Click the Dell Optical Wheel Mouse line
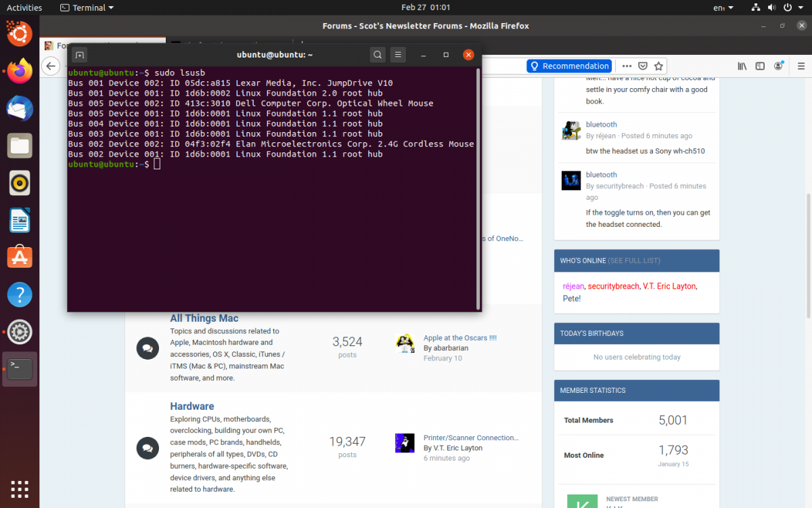Viewport: 812px width, 508px height. pos(251,103)
